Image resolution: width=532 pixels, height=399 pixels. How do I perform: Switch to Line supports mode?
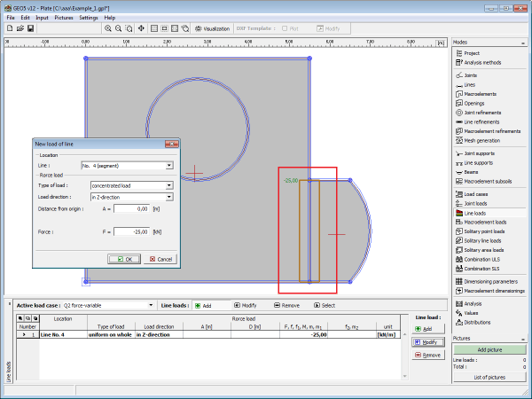tap(474, 163)
